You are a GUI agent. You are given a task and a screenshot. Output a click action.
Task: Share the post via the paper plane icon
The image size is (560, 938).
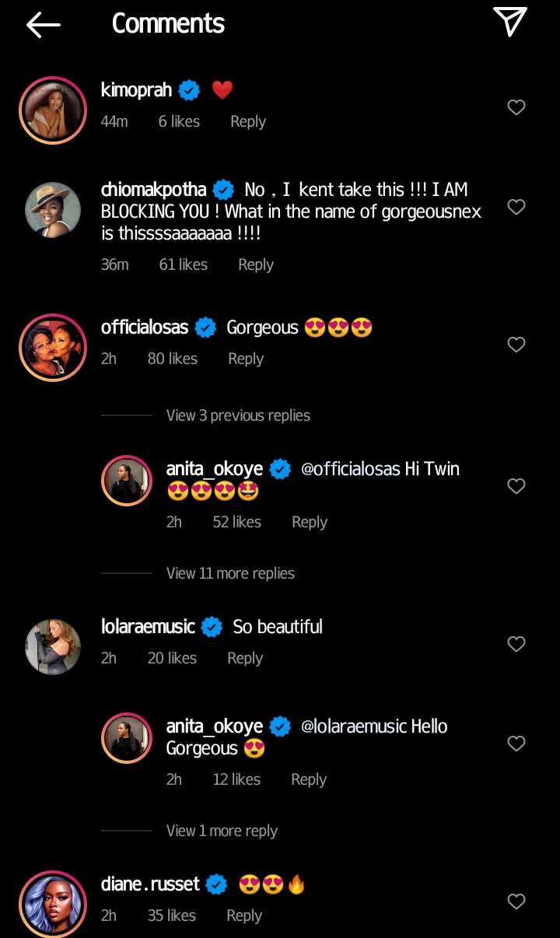pyautogui.click(x=511, y=23)
